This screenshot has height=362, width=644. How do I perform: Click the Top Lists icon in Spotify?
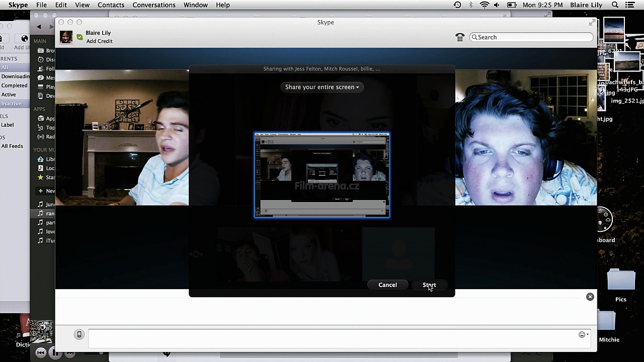tap(41, 127)
